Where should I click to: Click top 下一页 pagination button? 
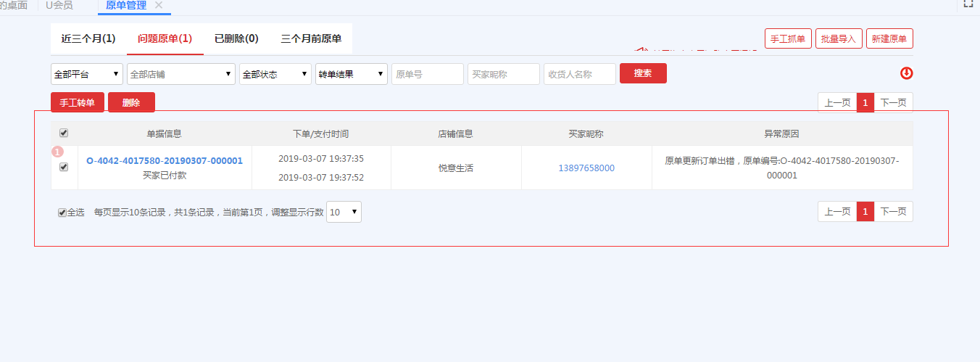click(x=893, y=103)
